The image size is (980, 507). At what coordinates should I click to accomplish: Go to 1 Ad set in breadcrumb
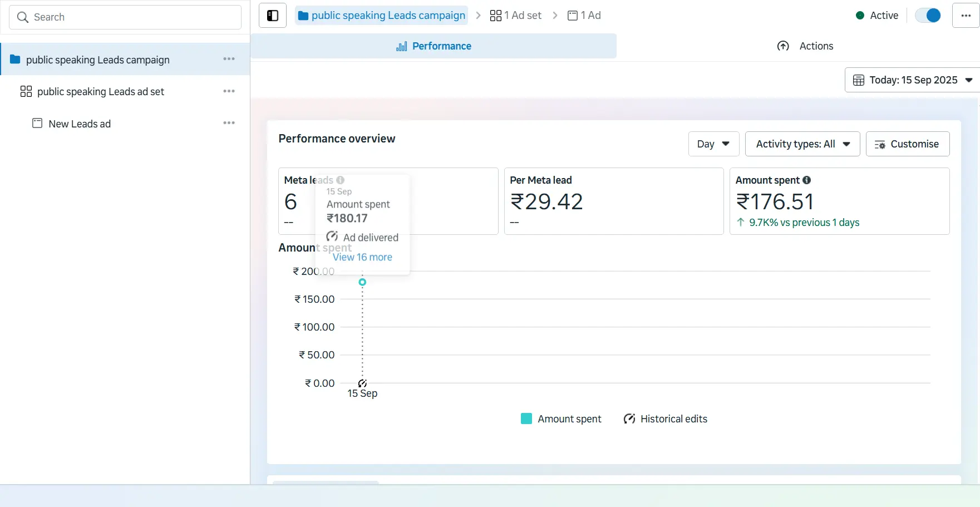pyautogui.click(x=516, y=16)
